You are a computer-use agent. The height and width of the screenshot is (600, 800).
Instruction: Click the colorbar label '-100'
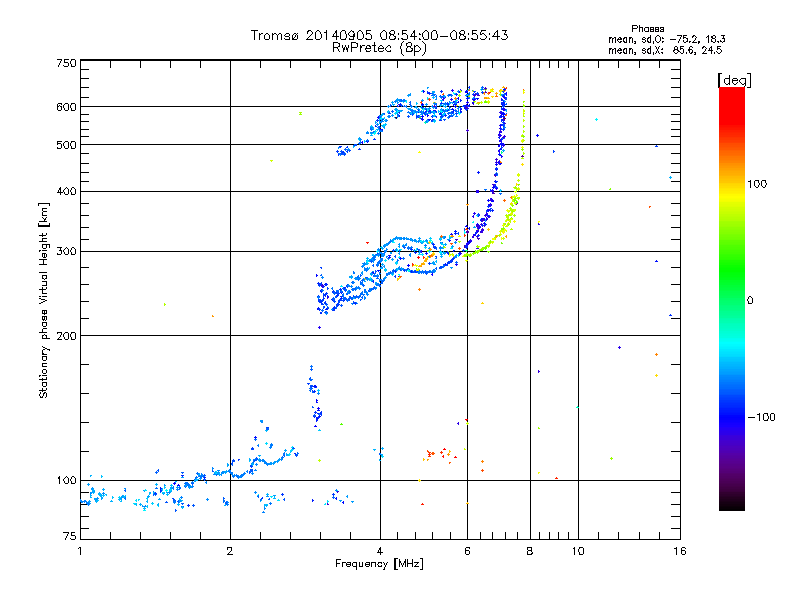(x=762, y=417)
